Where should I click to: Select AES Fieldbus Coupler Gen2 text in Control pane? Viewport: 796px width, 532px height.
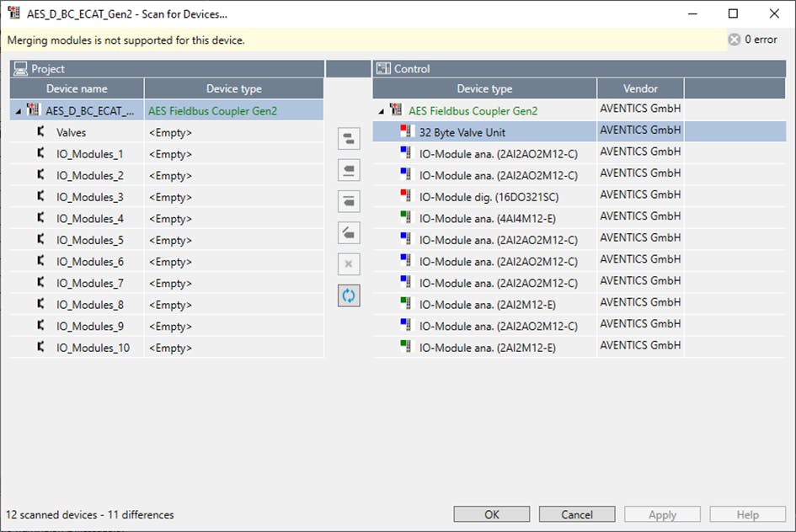click(x=473, y=110)
